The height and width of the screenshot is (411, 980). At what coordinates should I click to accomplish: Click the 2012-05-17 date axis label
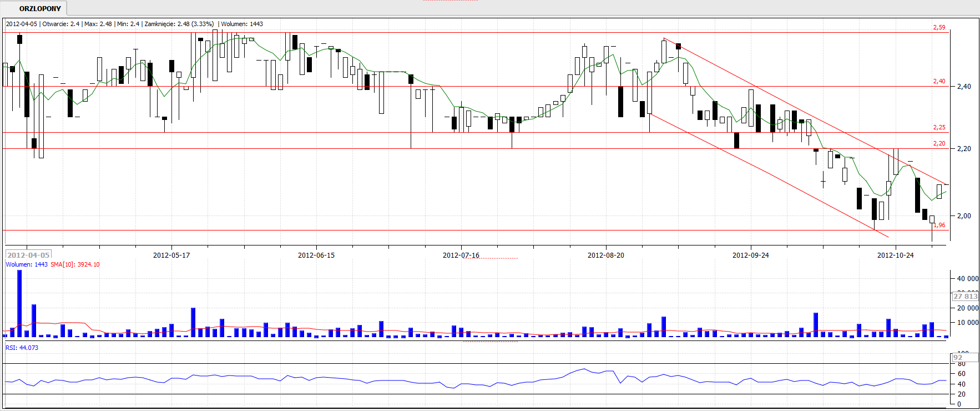click(x=171, y=255)
